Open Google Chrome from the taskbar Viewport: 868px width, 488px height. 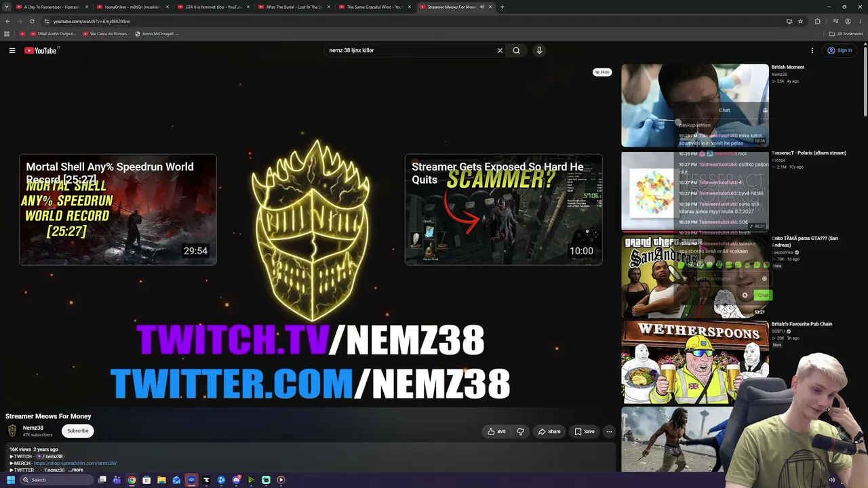tap(132, 480)
